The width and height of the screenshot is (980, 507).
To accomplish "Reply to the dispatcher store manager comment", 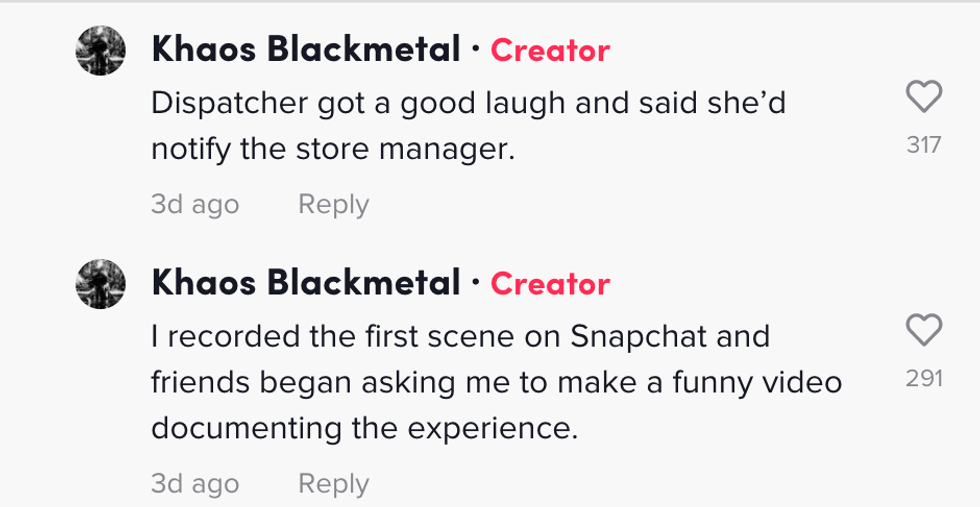I will [333, 204].
